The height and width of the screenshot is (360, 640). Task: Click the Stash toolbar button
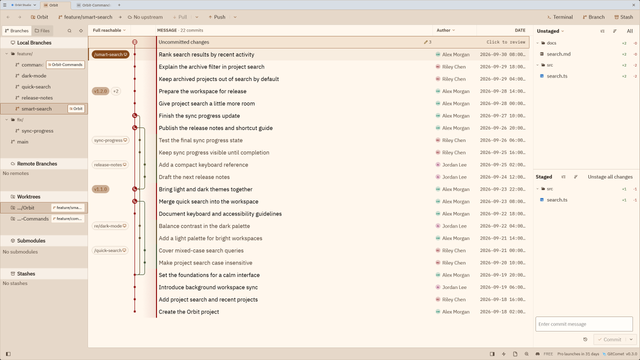tap(623, 17)
